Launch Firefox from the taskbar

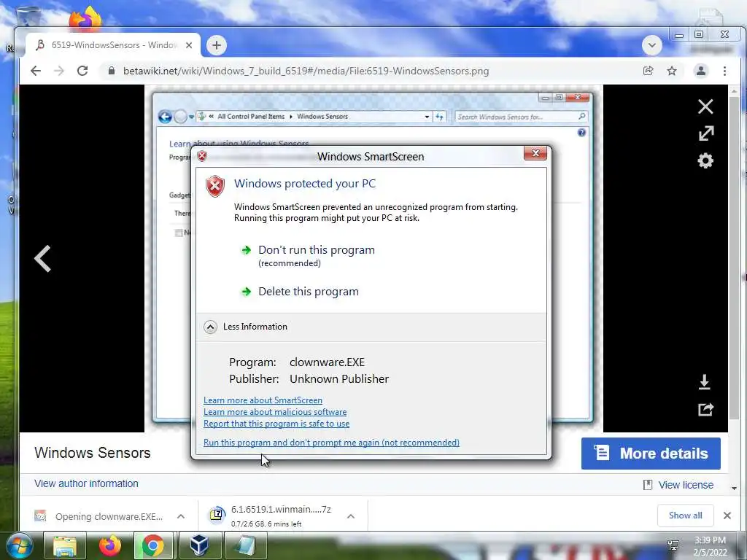(109, 546)
